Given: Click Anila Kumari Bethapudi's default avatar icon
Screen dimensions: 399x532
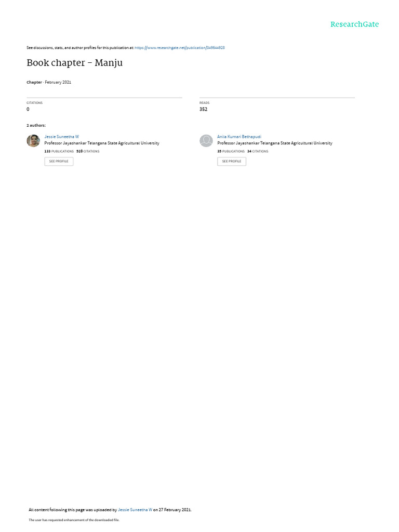Looking at the screenshot, I should pos(206,140).
